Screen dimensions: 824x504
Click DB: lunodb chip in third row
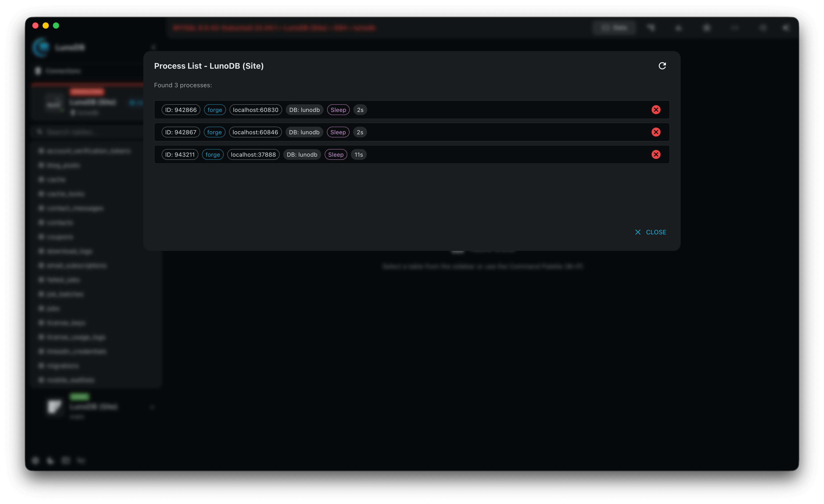[302, 154]
